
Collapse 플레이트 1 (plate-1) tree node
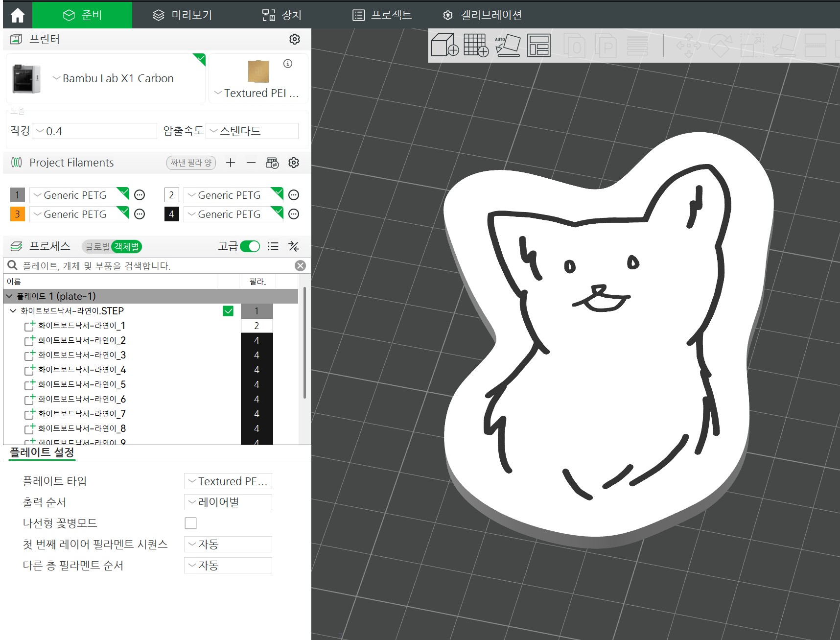(9, 296)
